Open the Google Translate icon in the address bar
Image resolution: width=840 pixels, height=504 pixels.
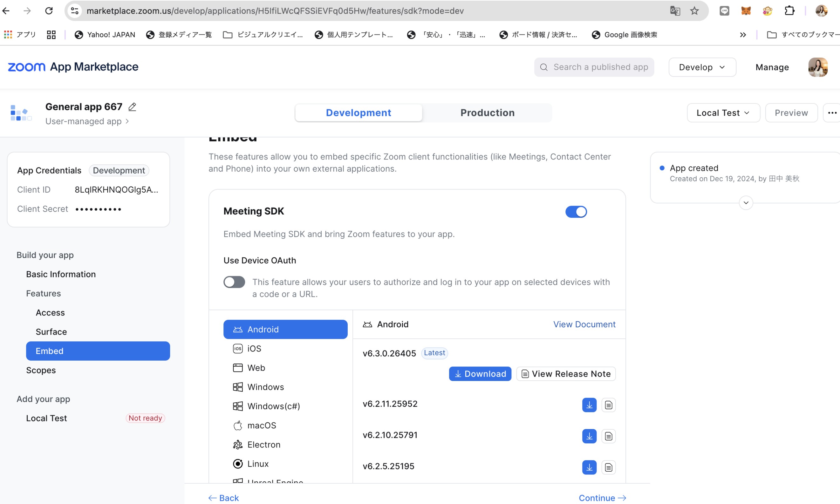pyautogui.click(x=675, y=11)
